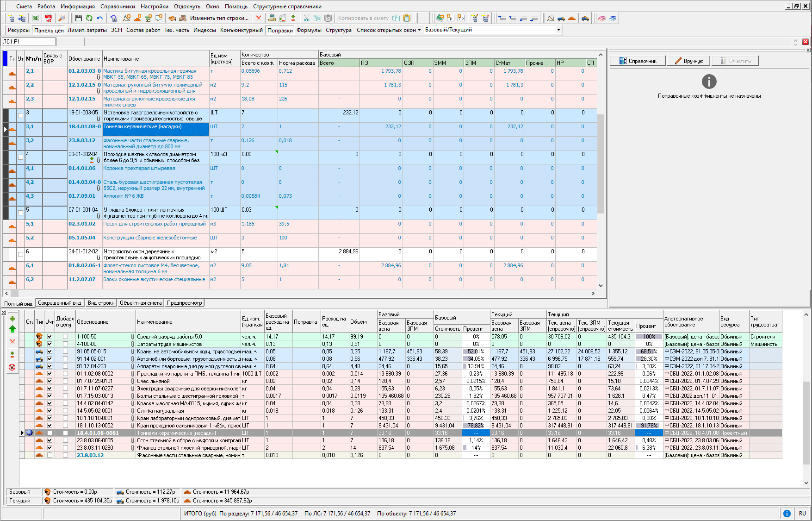
Task: Click the PDF export toolbar icon
Action: click(x=48, y=18)
